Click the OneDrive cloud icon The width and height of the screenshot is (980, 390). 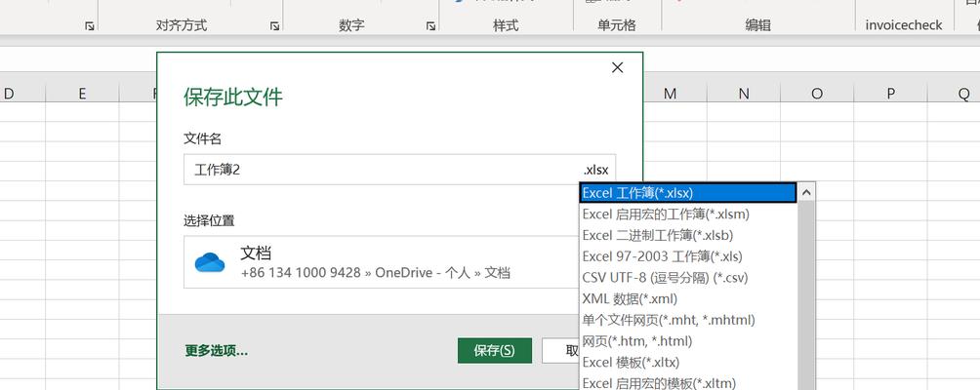[x=210, y=262]
